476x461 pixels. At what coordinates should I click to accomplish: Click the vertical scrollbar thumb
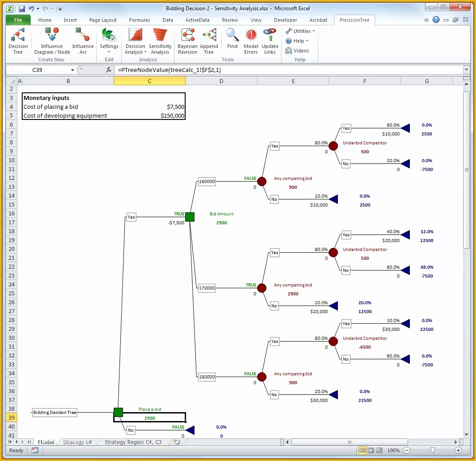(x=466, y=170)
